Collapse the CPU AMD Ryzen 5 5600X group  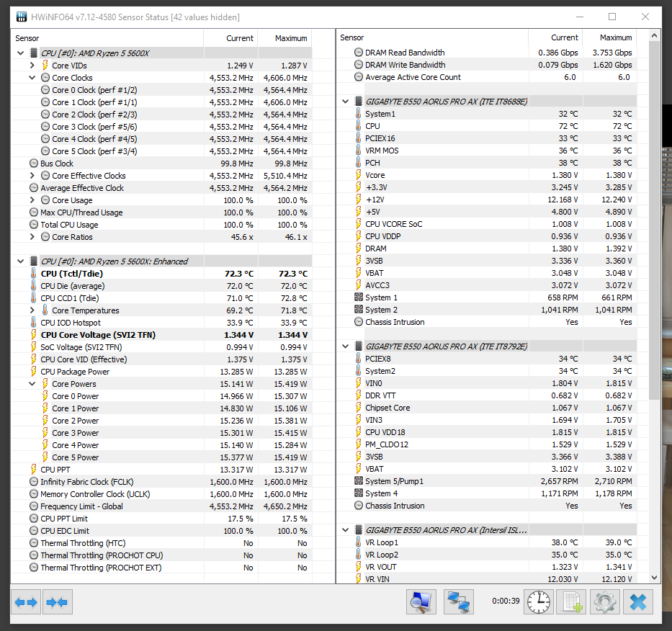point(21,53)
